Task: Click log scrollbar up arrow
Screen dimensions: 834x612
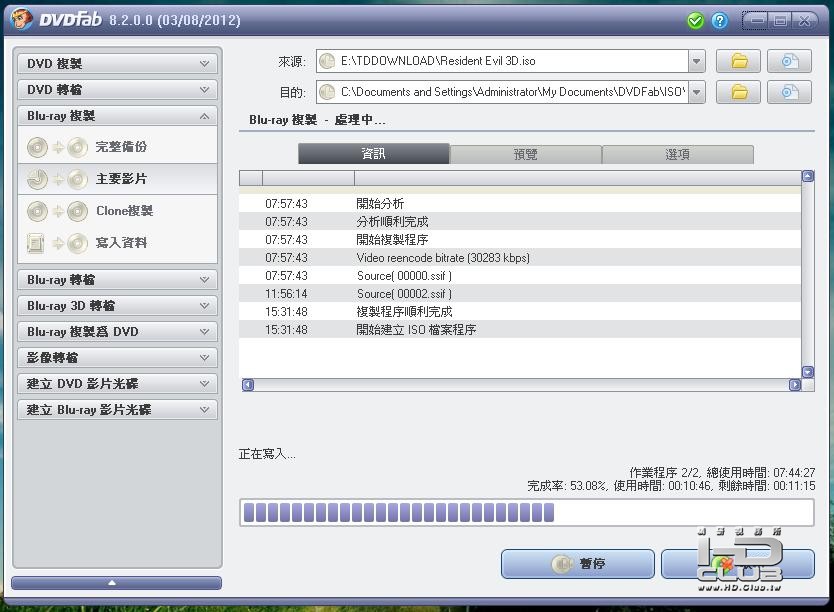Action: click(x=807, y=176)
